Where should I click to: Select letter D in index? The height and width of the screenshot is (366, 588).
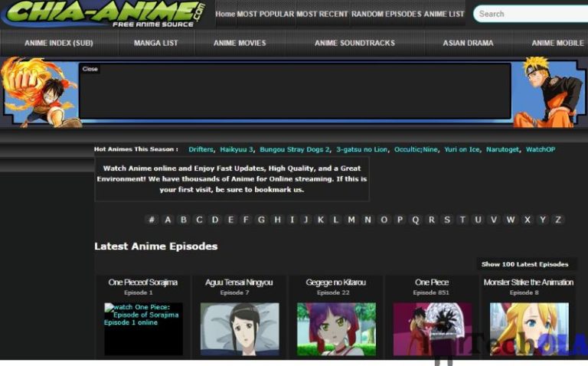tap(215, 220)
